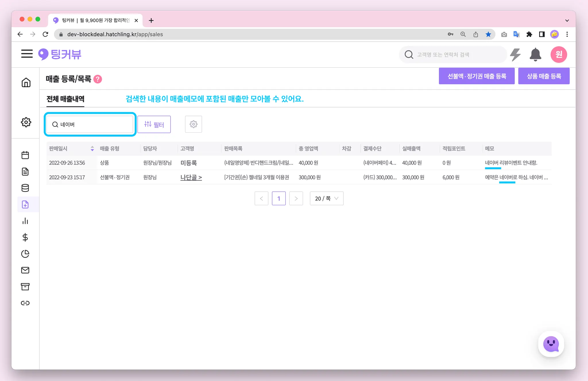Click 상품 매출 등록 button
Viewport: 588px width, 381px height.
click(x=543, y=76)
